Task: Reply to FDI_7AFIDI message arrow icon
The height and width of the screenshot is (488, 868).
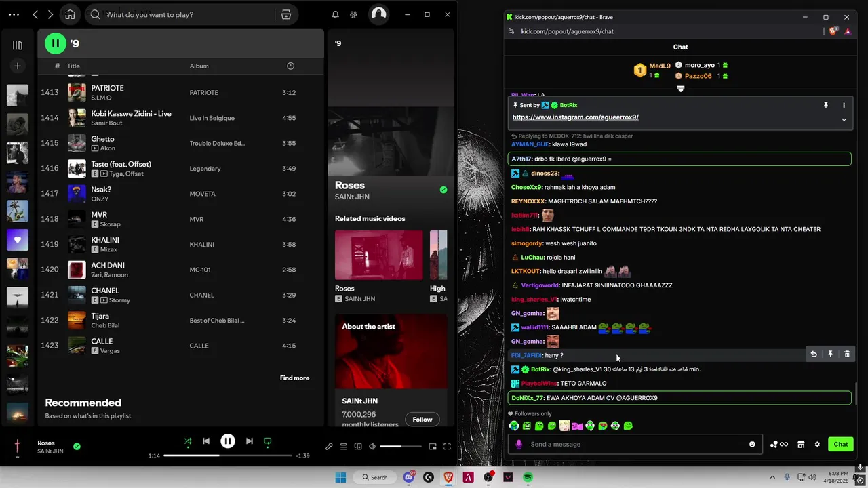Action: 814,354
